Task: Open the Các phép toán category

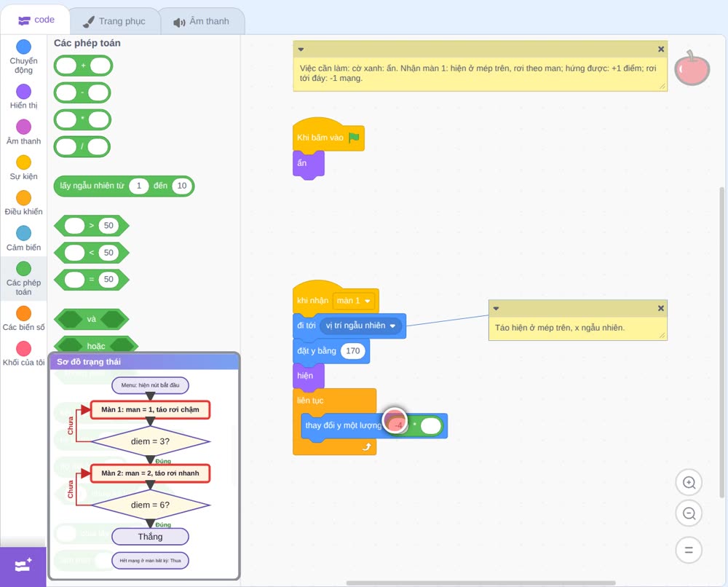Action: click(x=23, y=278)
